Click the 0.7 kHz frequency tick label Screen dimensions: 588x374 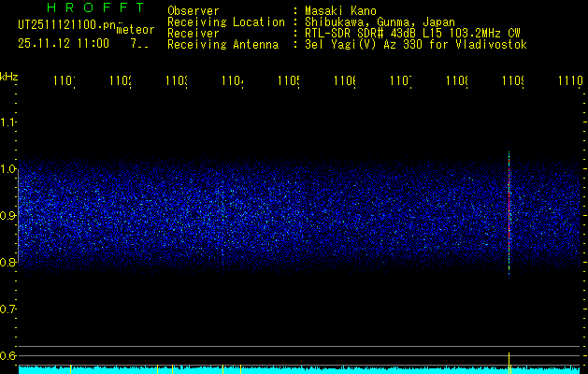[8, 309]
